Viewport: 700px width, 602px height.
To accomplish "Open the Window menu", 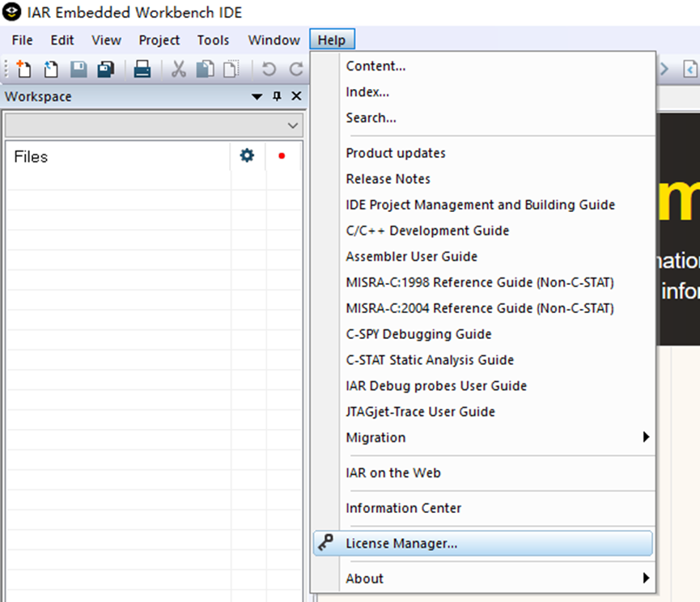I will (274, 40).
